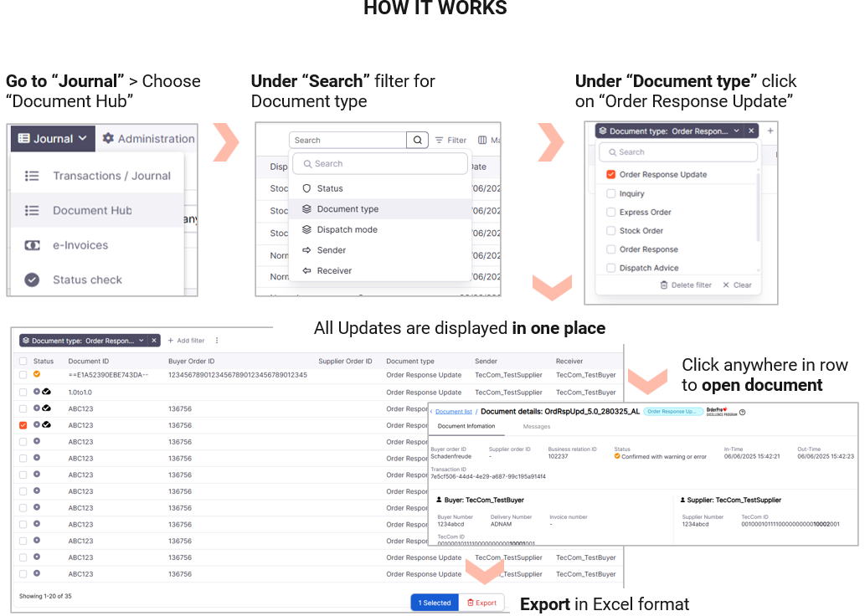Click the Add filter button
This screenshot has width=865, height=616.
pos(186,341)
